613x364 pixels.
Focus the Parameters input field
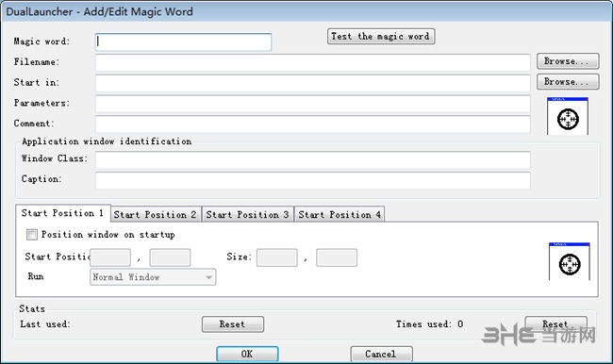pyautogui.click(x=313, y=104)
